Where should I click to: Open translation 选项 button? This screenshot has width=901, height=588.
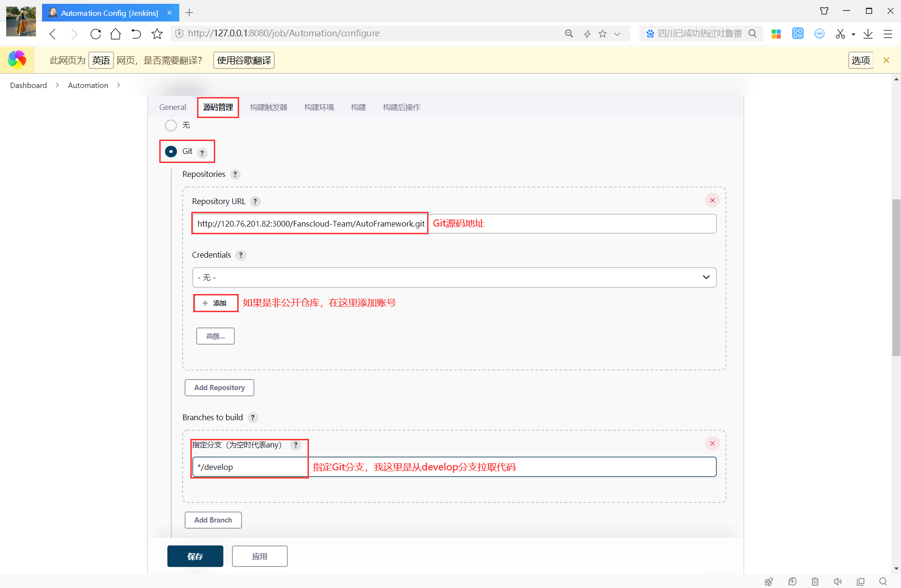861,60
